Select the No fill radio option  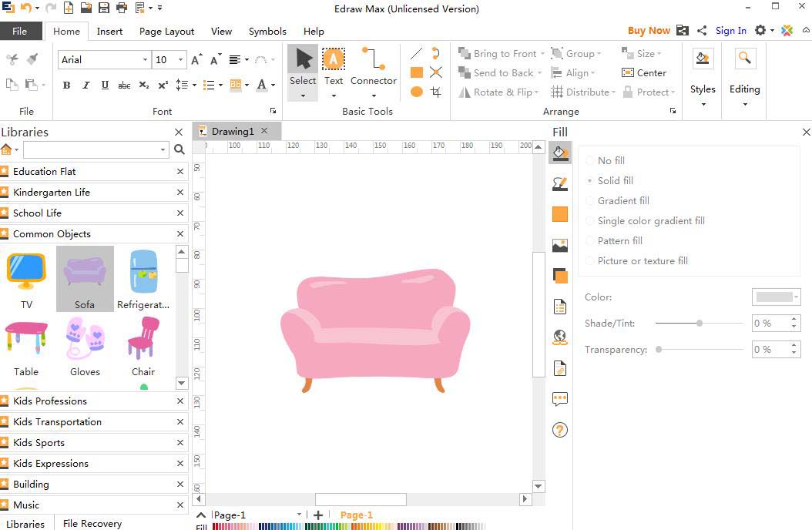pyautogui.click(x=590, y=160)
